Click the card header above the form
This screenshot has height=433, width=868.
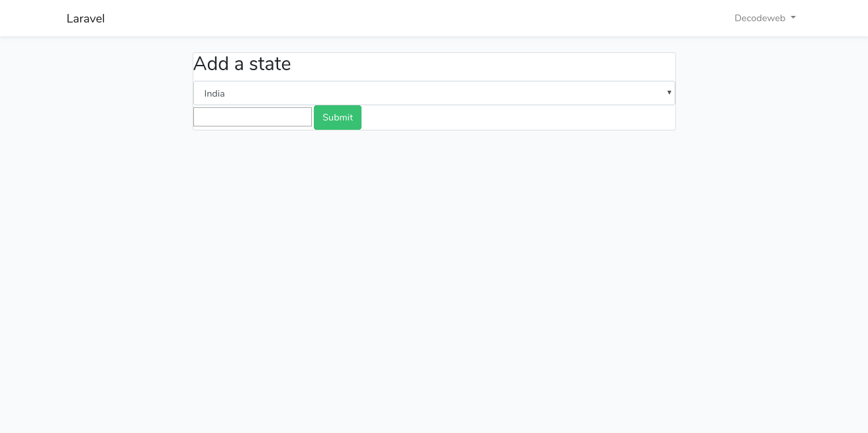tap(434, 66)
